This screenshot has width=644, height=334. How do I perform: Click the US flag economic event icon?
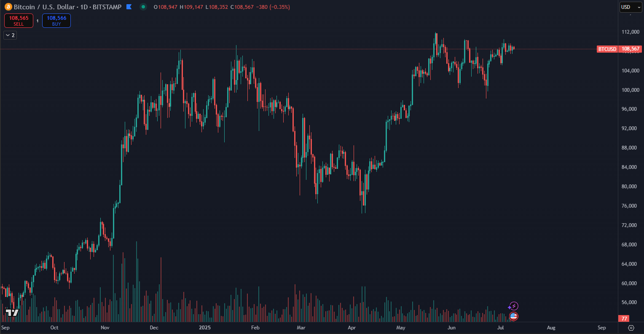click(513, 316)
